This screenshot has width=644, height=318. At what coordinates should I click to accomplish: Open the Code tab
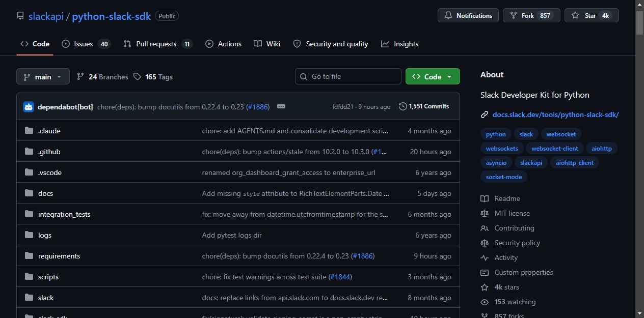click(35, 44)
